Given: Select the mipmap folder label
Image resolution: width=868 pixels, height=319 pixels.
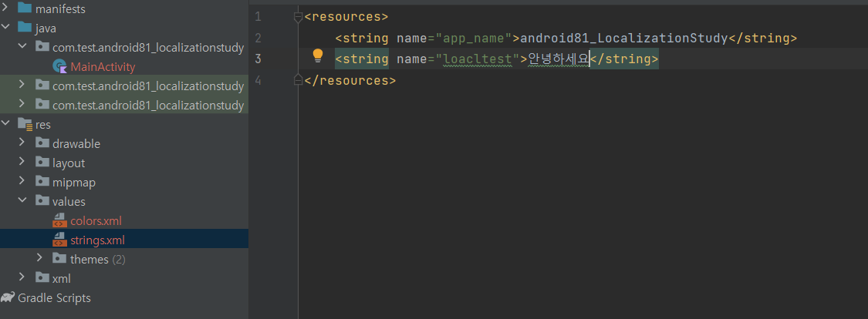Looking at the screenshot, I should [74, 182].
